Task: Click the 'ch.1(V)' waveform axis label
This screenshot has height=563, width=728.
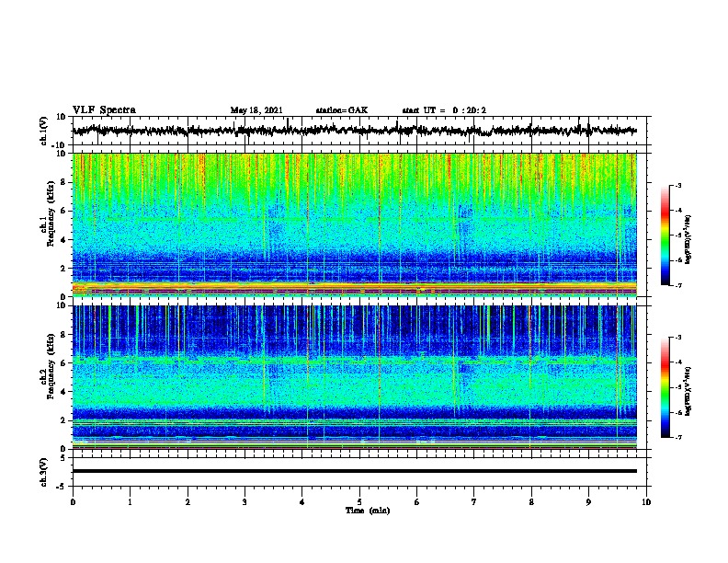Action: pyautogui.click(x=44, y=132)
